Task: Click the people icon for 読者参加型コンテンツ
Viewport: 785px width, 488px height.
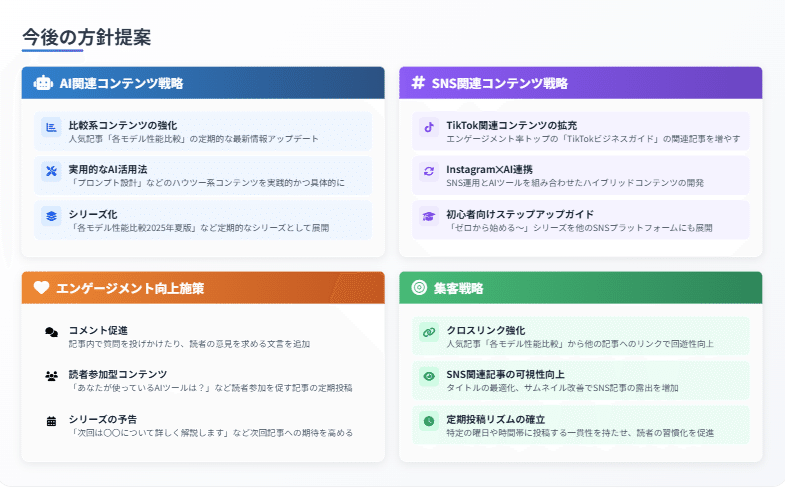Action: tap(51, 376)
